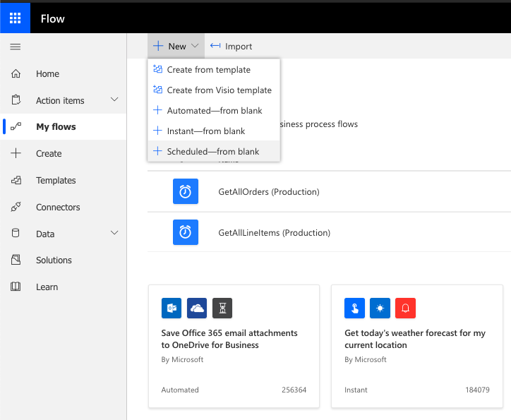Click the GetAllLineItems alarm clock flow icon
The image size is (511, 420).
click(x=185, y=232)
